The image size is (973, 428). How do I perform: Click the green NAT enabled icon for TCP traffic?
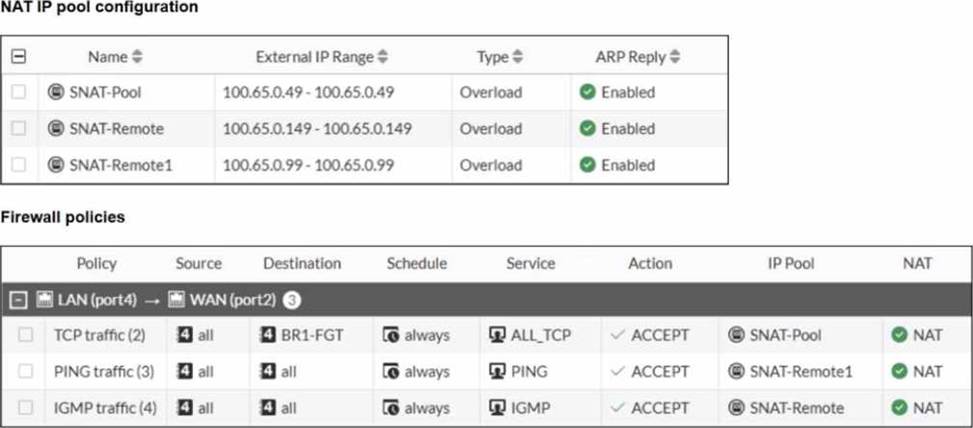coord(898,335)
